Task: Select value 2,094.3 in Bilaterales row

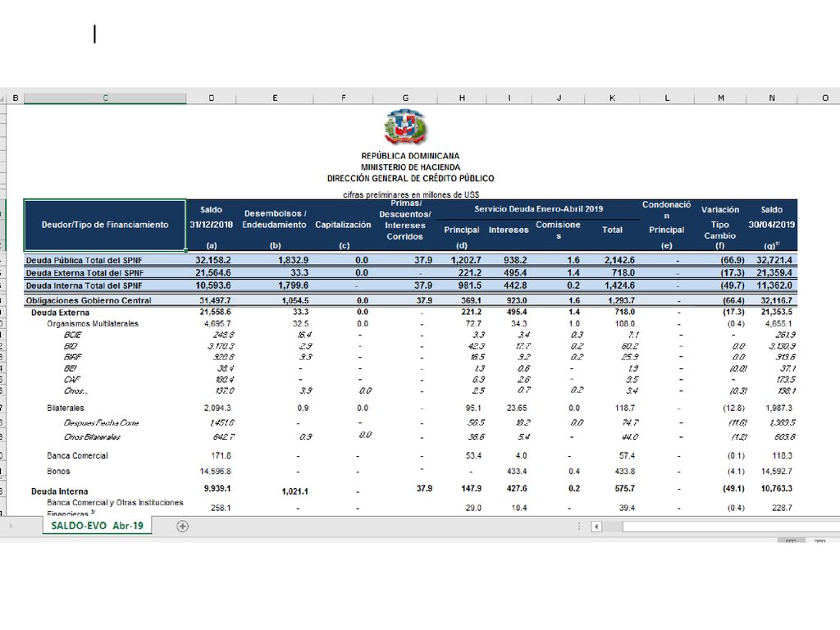Action: 217,408
